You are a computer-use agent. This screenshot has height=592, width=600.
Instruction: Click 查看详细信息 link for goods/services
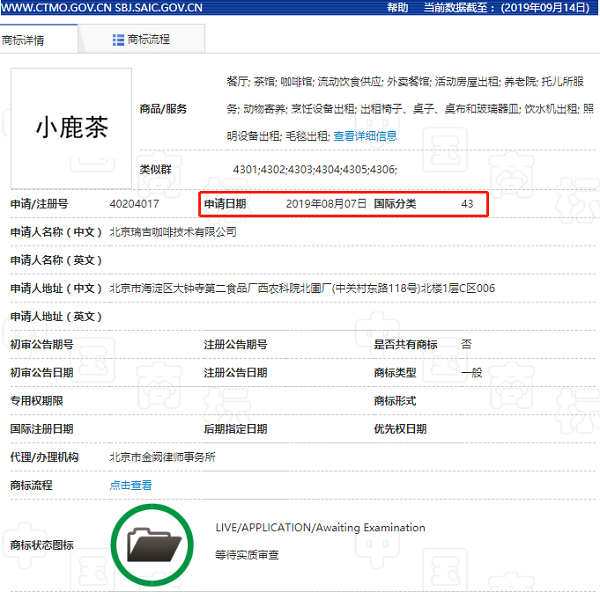tap(365, 136)
